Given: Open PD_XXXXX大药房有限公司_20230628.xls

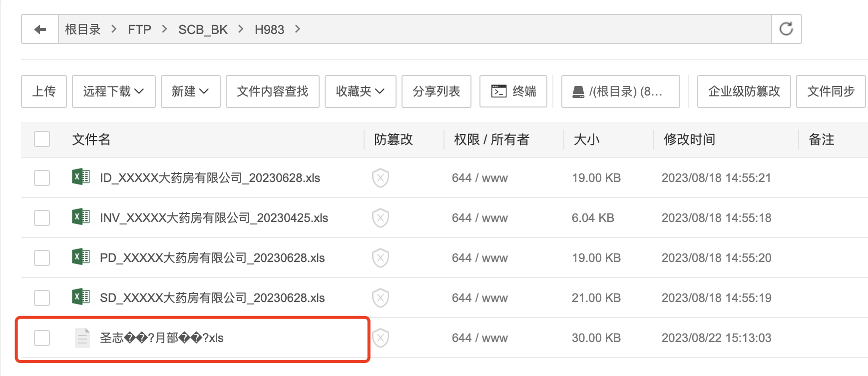Looking at the screenshot, I should point(212,258).
